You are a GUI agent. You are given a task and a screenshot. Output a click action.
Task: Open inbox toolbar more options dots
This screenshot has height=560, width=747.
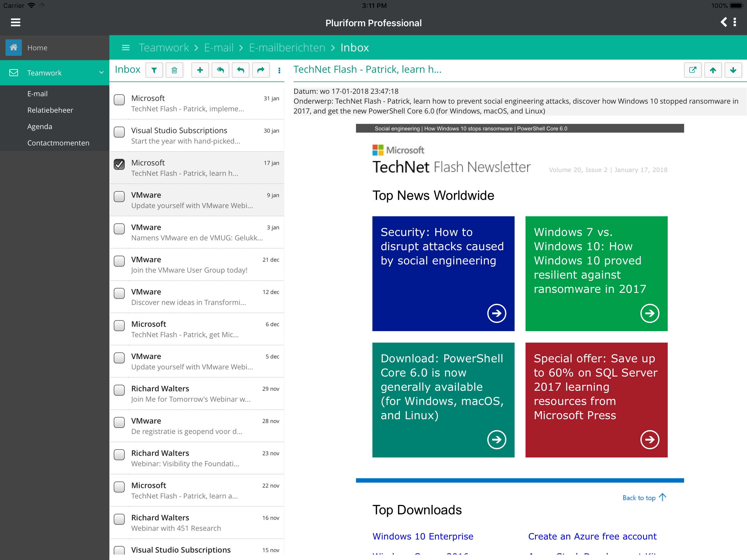tap(279, 70)
